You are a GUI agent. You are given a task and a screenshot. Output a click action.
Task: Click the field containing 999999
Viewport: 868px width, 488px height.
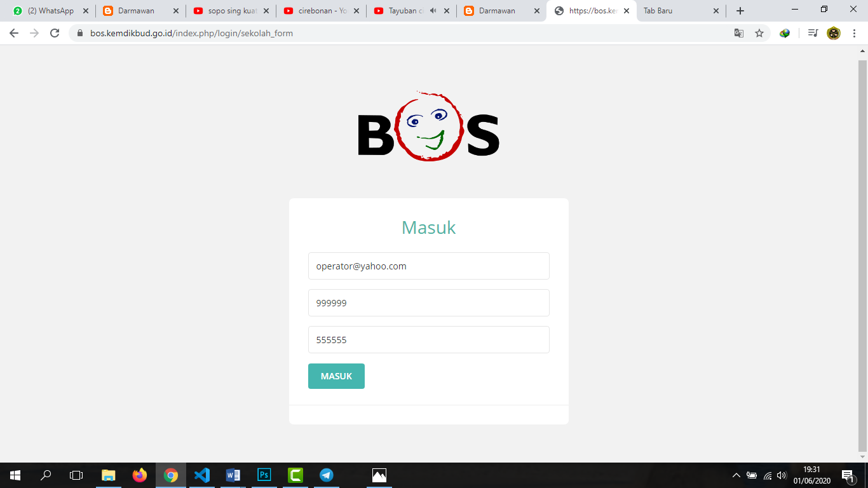(428, 303)
